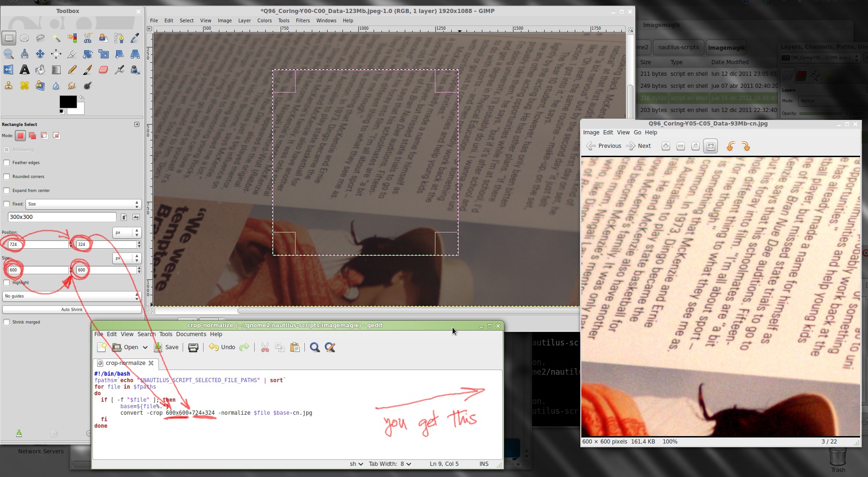Expand the Open button dropdown in gedit
The width and height of the screenshot is (868, 477).
click(x=145, y=347)
